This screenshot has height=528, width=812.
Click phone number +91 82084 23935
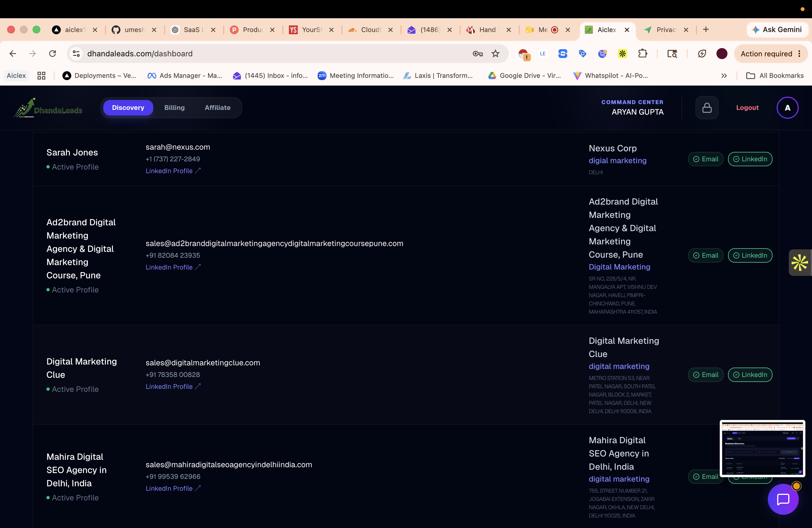coord(173,255)
